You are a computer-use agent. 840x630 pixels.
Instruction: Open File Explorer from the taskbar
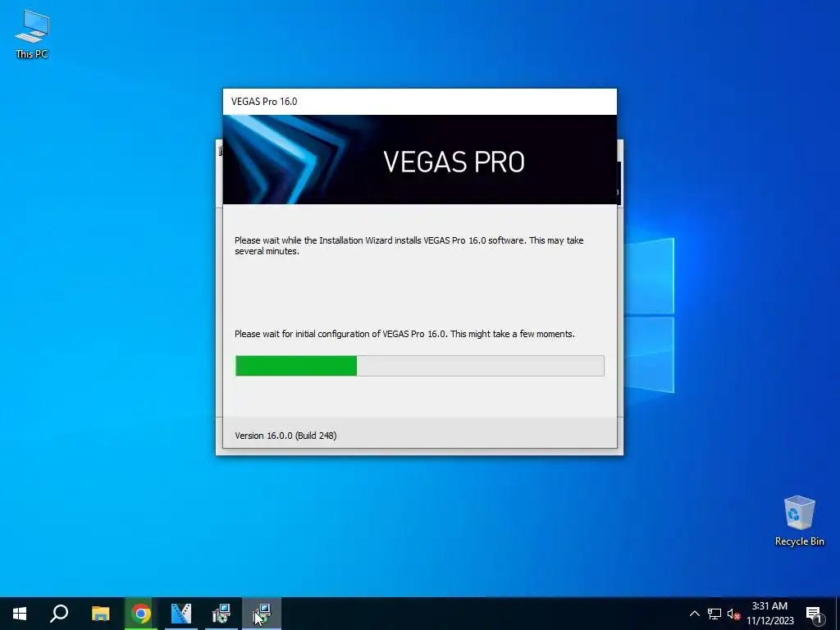point(100,614)
